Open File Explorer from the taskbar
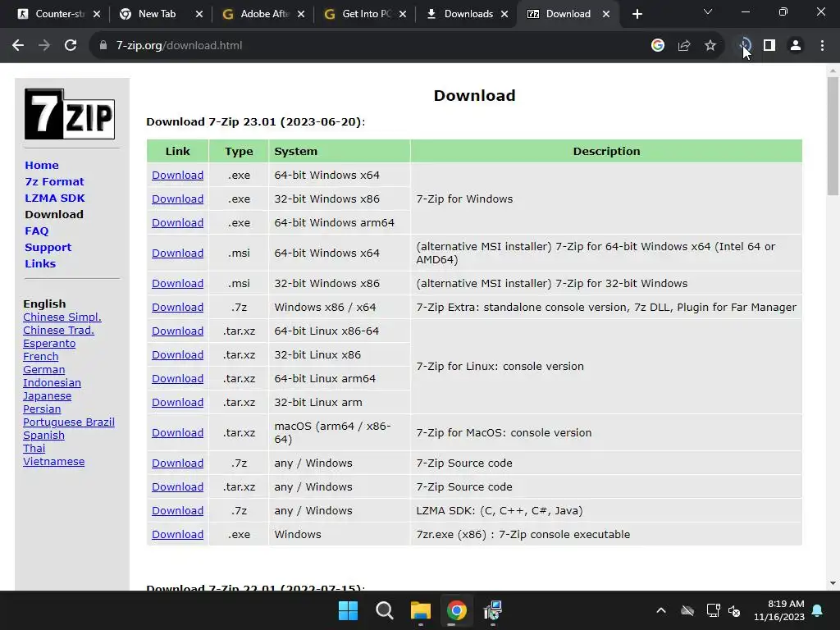Viewport: 840px width, 630px height. (421, 610)
